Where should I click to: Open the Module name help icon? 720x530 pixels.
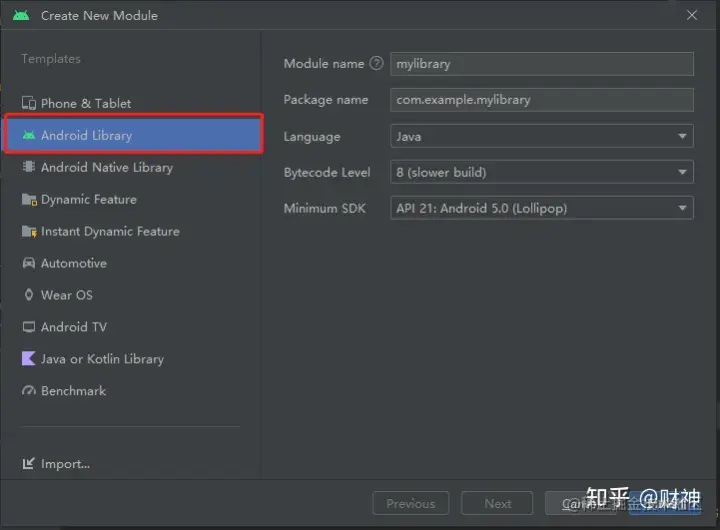pyautogui.click(x=376, y=63)
